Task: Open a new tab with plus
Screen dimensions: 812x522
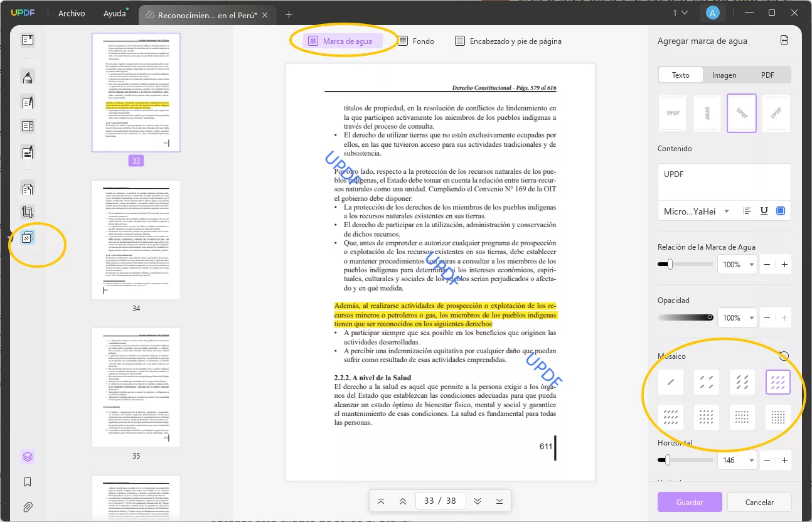Action: (289, 14)
